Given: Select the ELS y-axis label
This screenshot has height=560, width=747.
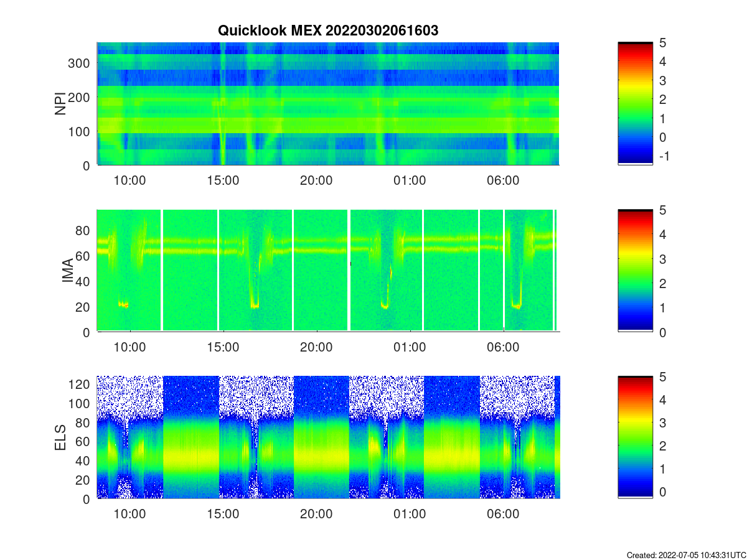Looking at the screenshot, I should (x=61, y=437).
